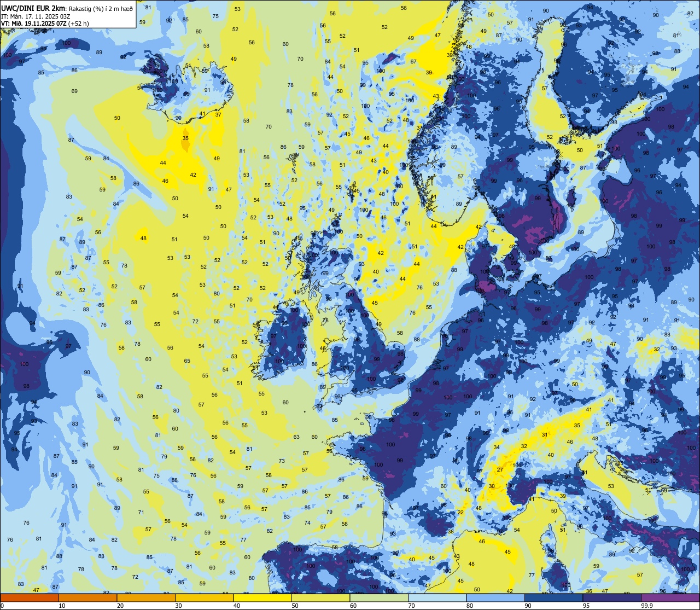Screen dimensions: 700x610
Task: Click the humidity value 71 on the map
Action: pyautogui.click(x=141, y=512)
